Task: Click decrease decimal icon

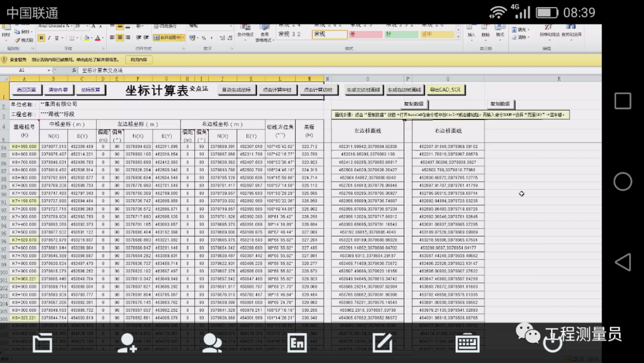Action: tap(230, 38)
